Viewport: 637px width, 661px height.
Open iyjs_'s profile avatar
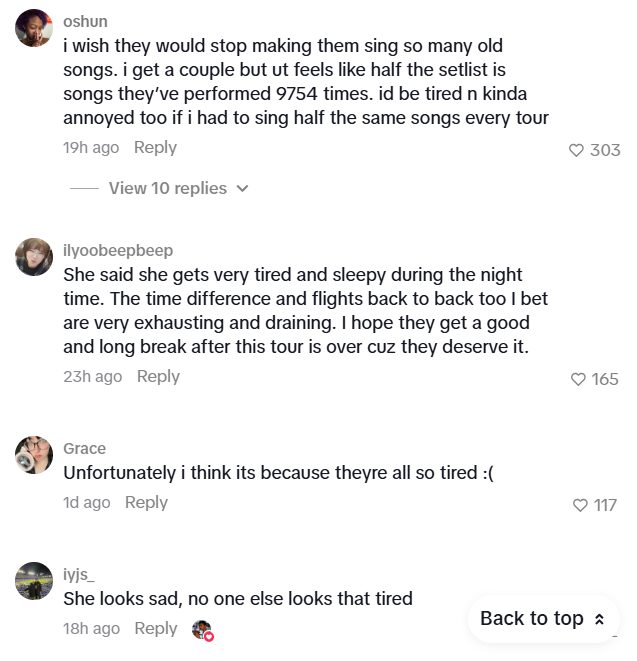(34, 581)
